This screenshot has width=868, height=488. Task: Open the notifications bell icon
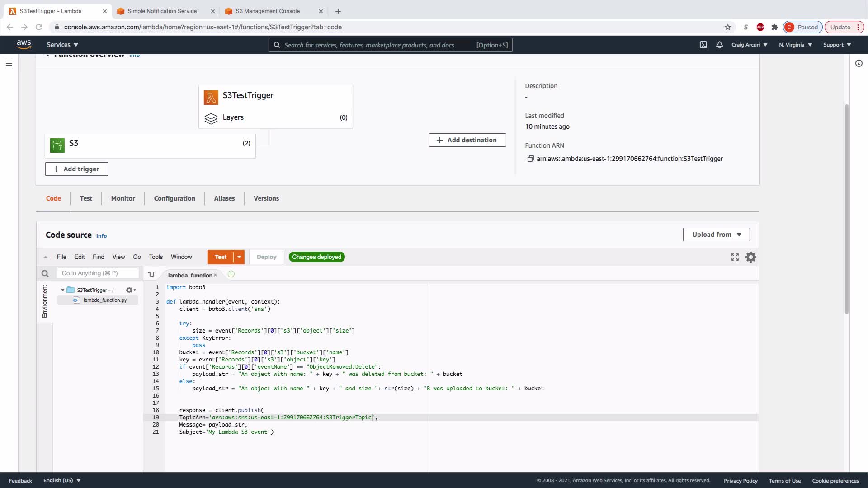pyautogui.click(x=719, y=45)
